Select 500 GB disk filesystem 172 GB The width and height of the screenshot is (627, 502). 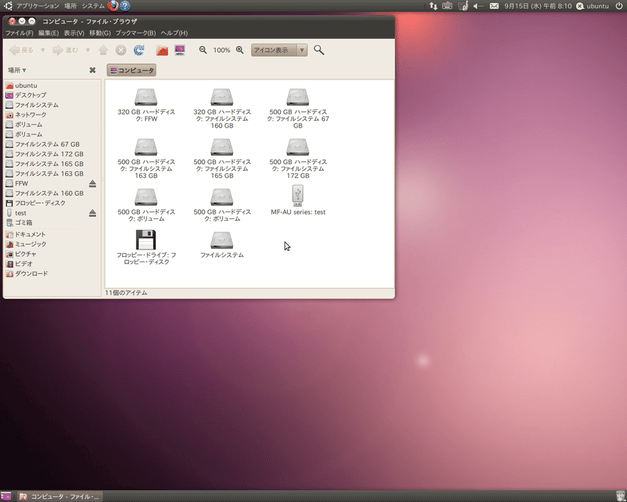[x=298, y=158]
